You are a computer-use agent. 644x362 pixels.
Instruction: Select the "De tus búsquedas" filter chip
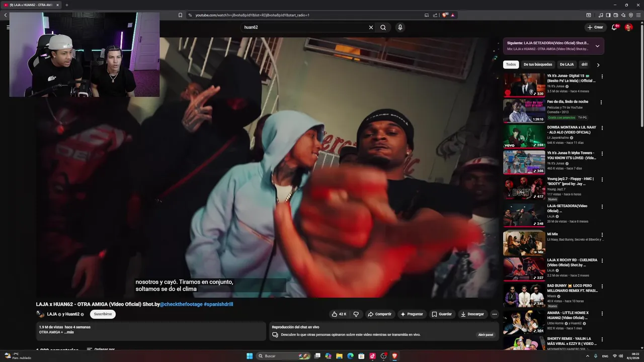click(538, 64)
